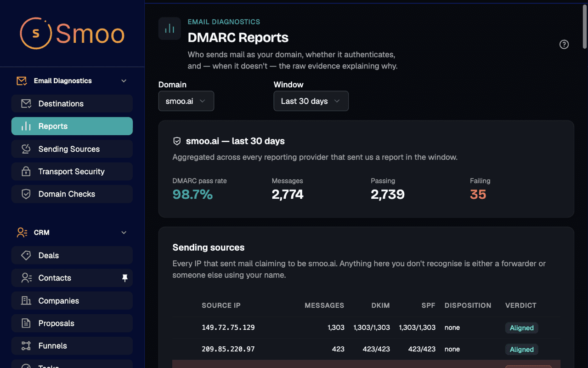Click the Proposals document icon
Viewport: 588px width, 368px height.
coord(26,323)
